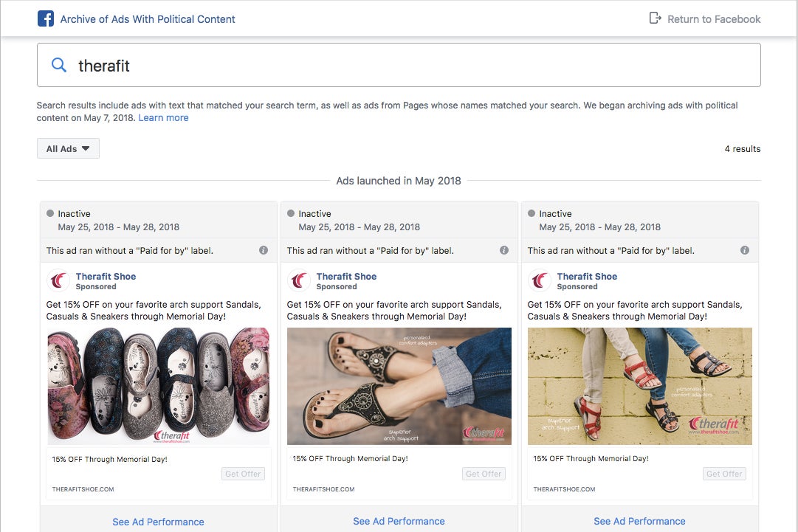Open Therafit Shoe page name on first ad
Screen dimensions: 798x532
click(106, 276)
